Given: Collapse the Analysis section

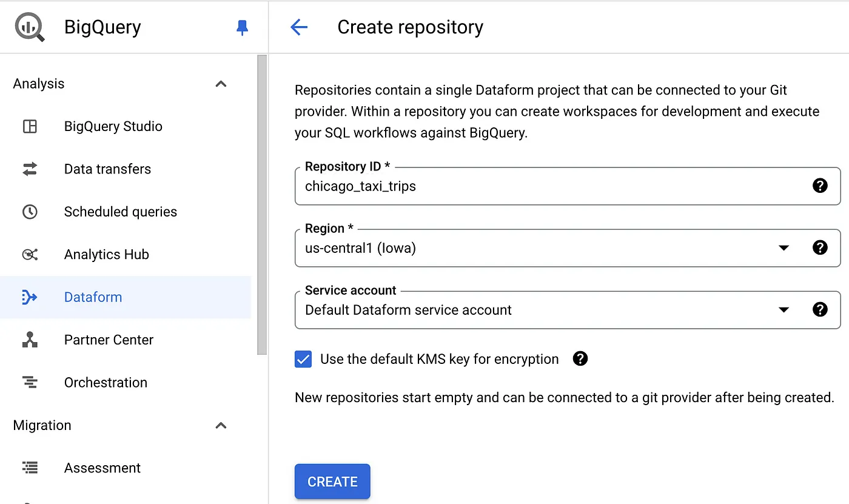Looking at the screenshot, I should (221, 84).
